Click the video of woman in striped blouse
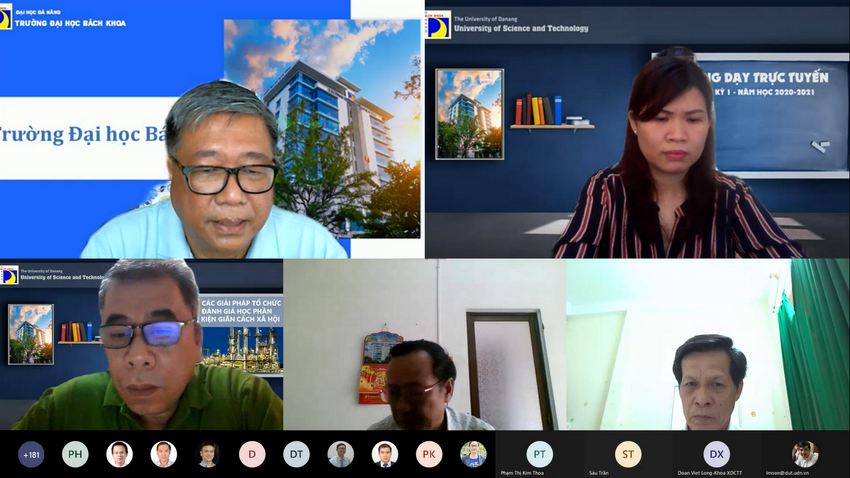This screenshot has width=850, height=478. coord(638,129)
